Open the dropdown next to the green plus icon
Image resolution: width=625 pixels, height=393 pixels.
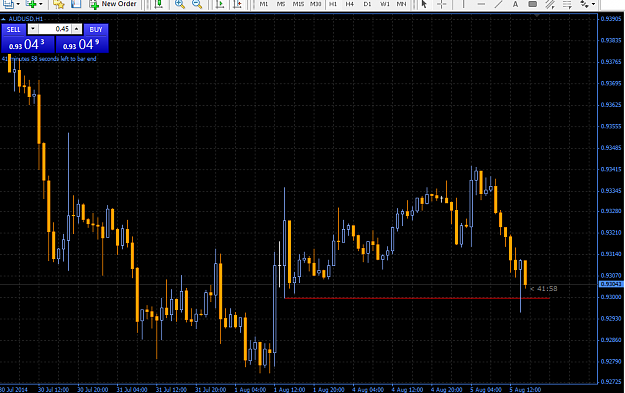click(x=41, y=4)
